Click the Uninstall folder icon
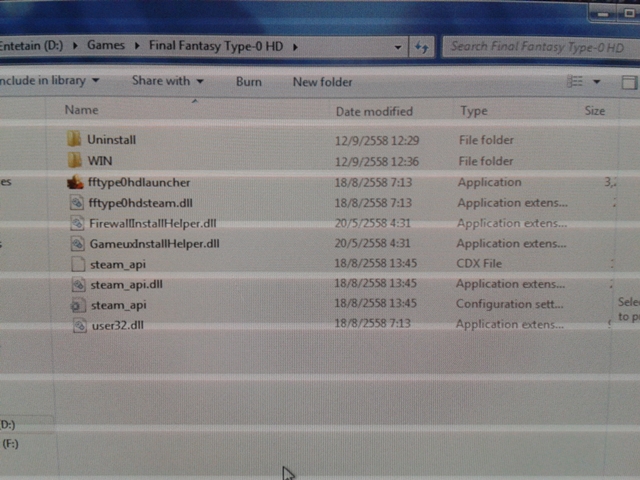The height and width of the screenshot is (480, 640). (74, 139)
